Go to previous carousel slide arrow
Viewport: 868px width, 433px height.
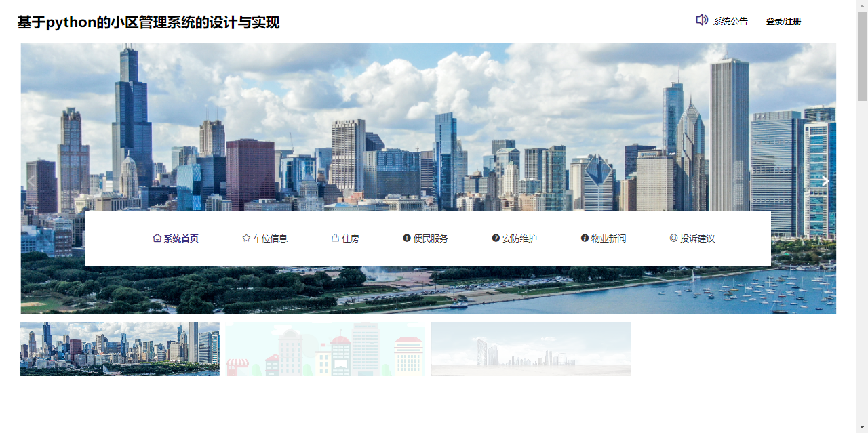tap(31, 181)
